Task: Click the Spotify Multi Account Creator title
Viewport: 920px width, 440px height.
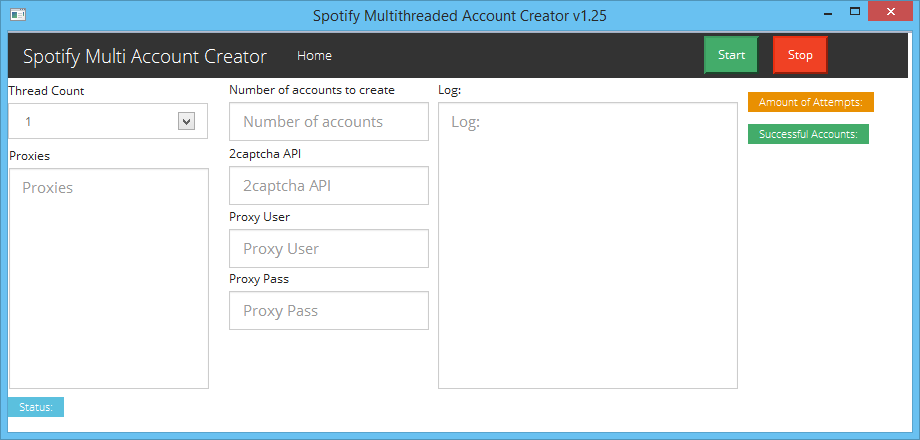Action: click(145, 56)
